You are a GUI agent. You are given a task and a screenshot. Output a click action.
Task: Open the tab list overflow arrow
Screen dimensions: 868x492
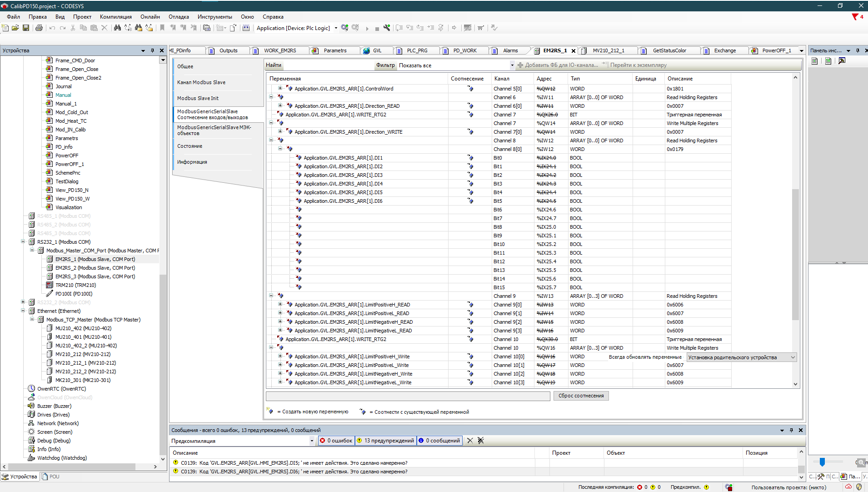(x=801, y=51)
